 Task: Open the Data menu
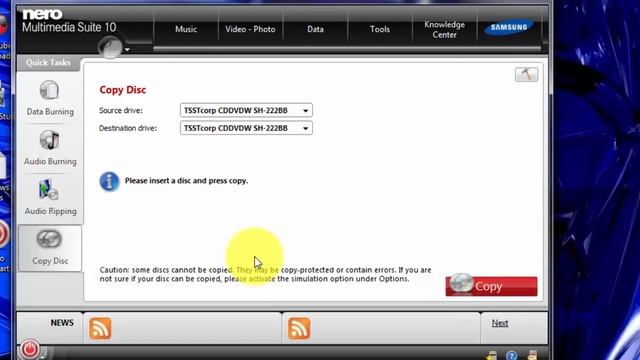(x=315, y=29)
